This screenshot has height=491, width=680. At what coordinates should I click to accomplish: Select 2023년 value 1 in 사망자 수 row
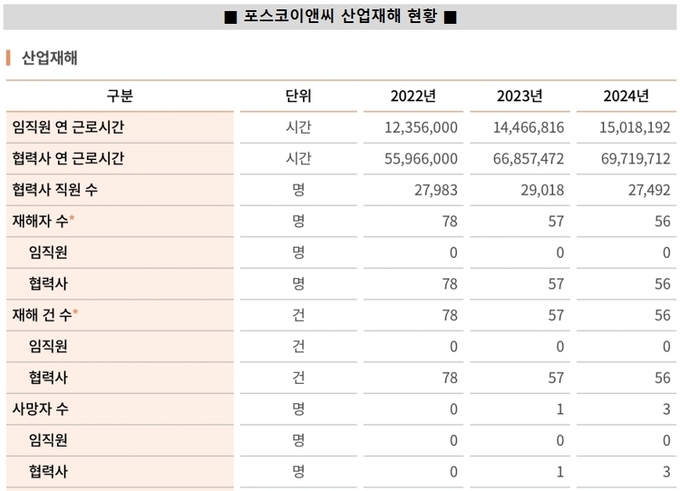560,409
